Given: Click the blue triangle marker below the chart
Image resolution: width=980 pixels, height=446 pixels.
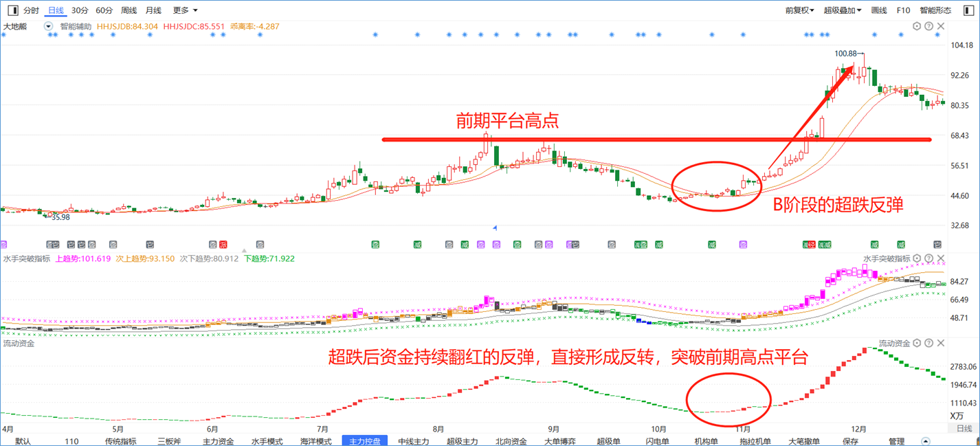Looking at the screenshot, I should coord(495,227).
